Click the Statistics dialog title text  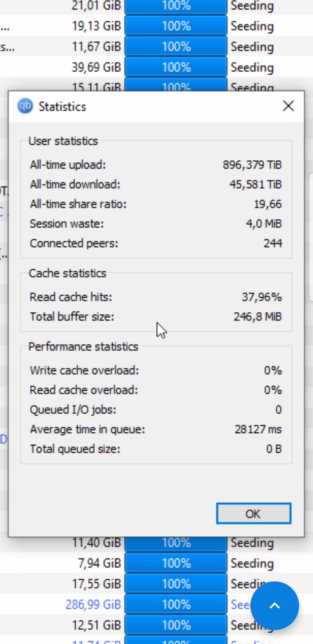click(62, 107)
